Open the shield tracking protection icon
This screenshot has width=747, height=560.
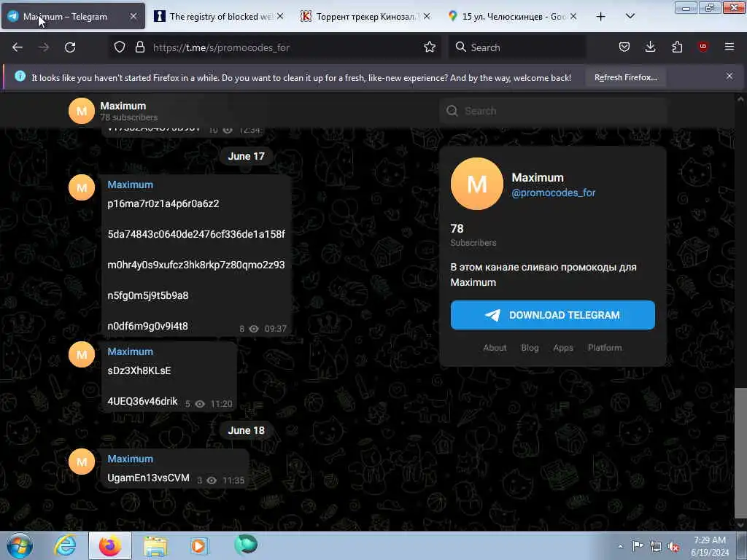120,47
